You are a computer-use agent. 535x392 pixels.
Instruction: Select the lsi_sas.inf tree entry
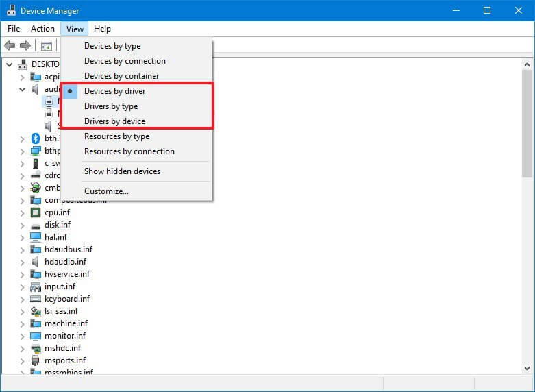click(x=62, y=311)
